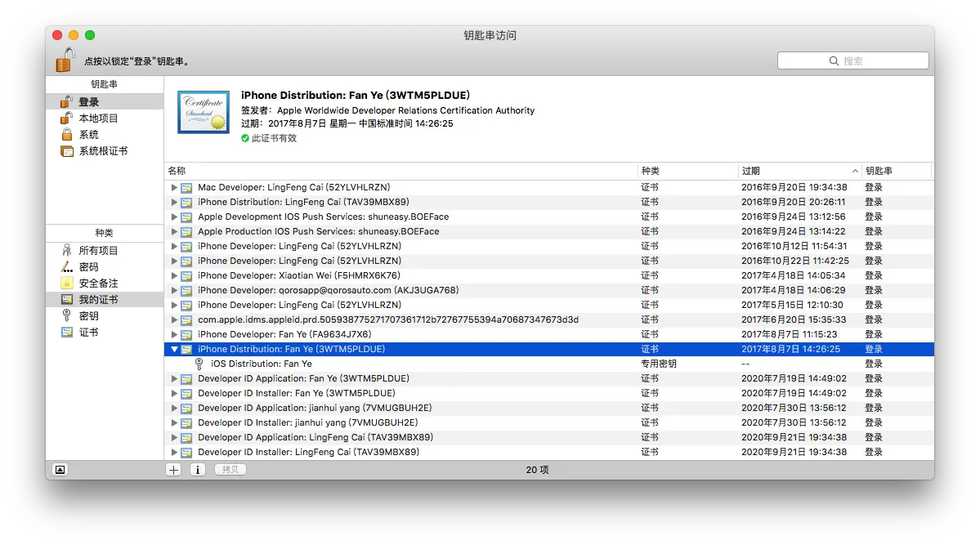Select iPhone Developer: LingFeng Cai expiring 2016年10月22日

[548, 261]
